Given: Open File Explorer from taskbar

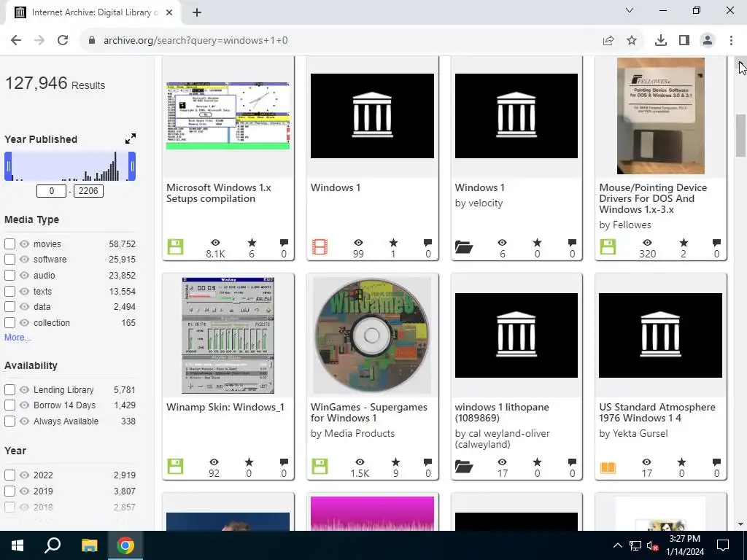Looking at the screenshot, I should coord(89,545).
